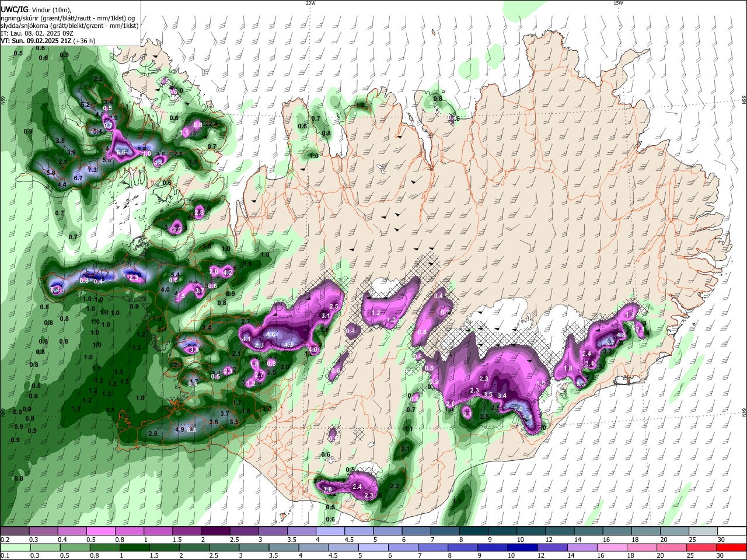
Task: Select the crimson 25 mm rain swatch
Action: pos(701,548)
